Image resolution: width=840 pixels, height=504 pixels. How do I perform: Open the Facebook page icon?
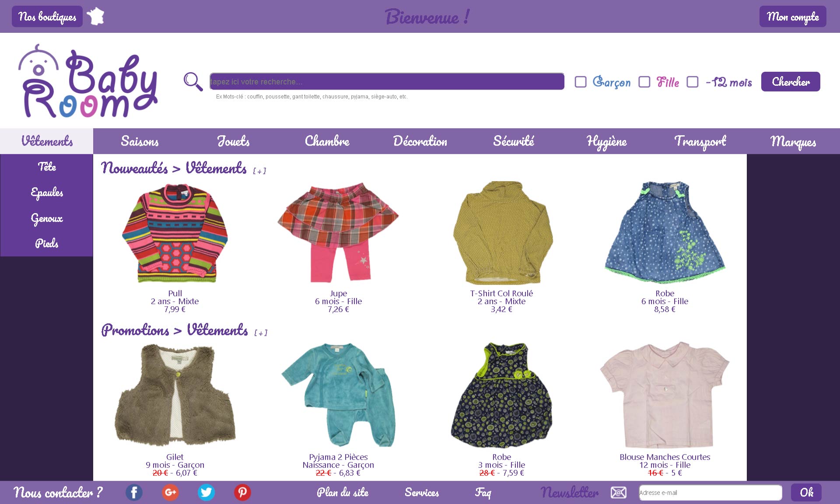coord(134,493)
